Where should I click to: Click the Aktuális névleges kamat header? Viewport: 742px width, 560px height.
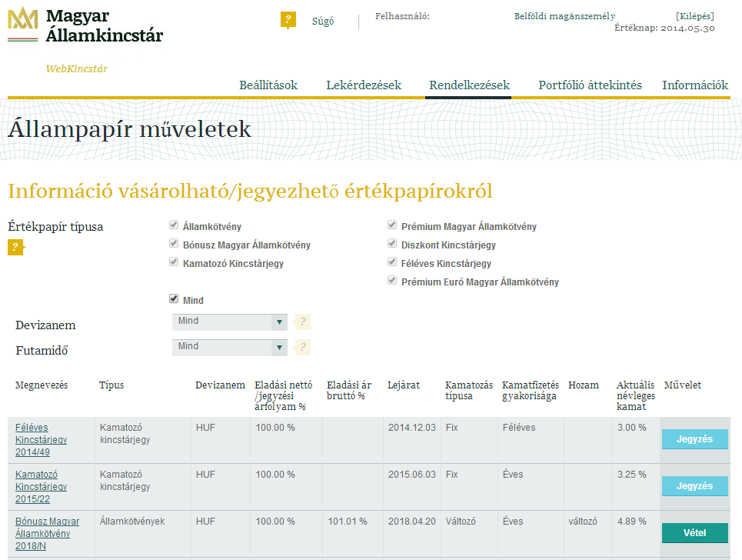point(636,395)
